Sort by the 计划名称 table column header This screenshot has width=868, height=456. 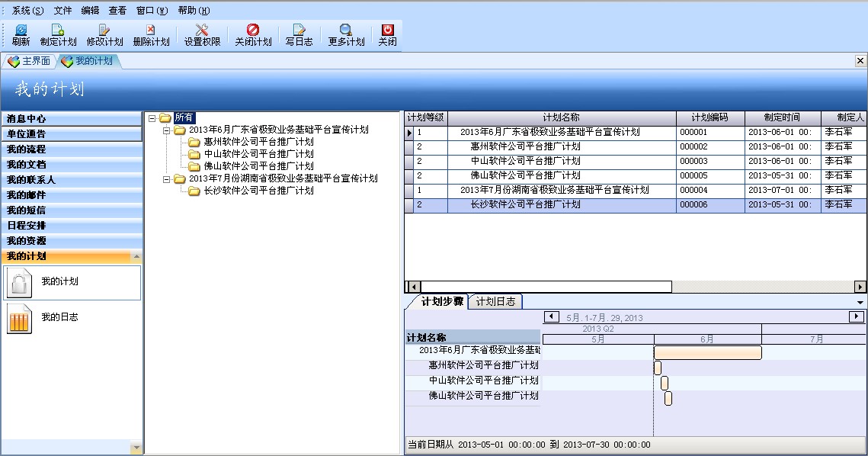[x=562, y=117]
